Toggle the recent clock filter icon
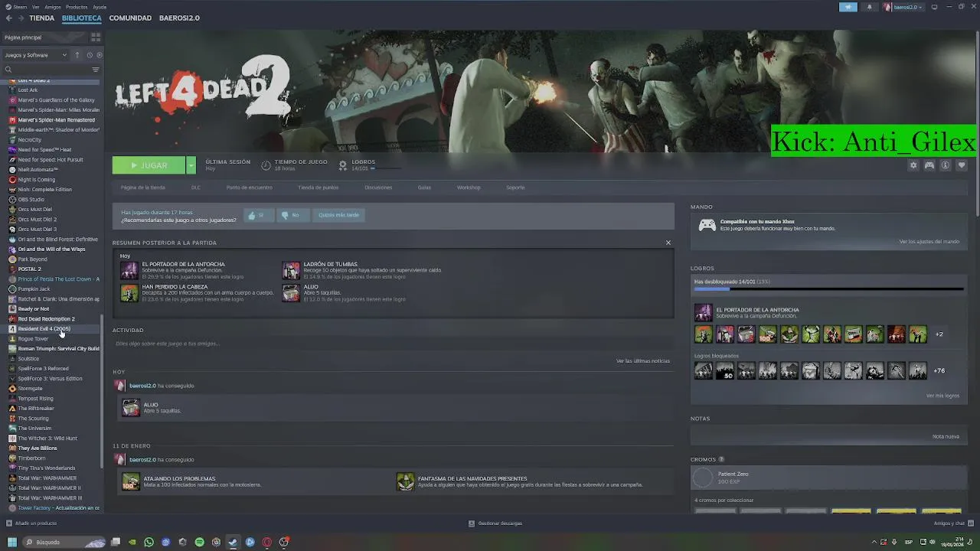The image size is (980, 551). 90,55
